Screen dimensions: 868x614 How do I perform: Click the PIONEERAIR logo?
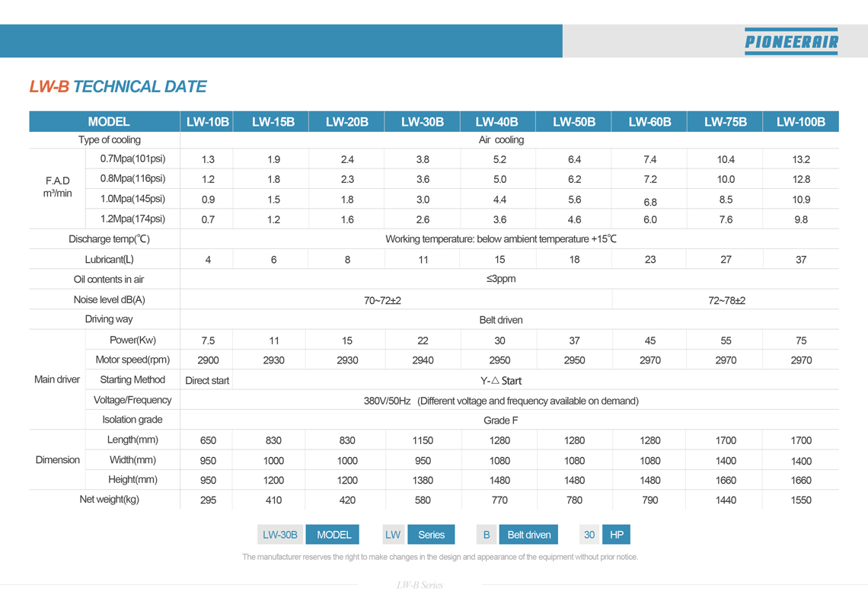791,42
